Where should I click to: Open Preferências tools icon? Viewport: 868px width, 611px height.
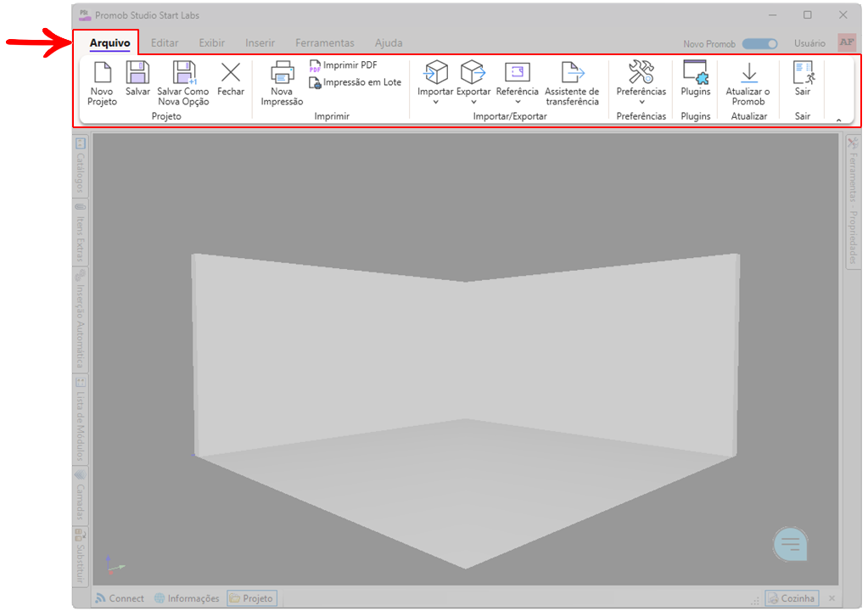[x=641, y=72]
